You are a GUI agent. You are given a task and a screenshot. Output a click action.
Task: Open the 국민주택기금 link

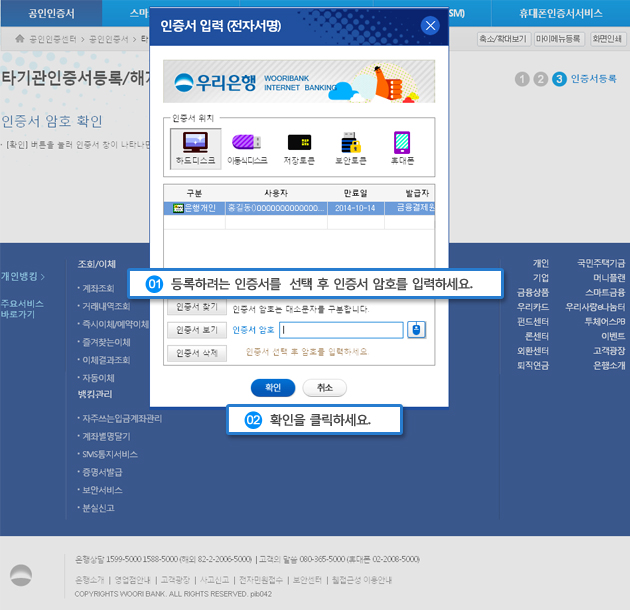pyautogui.click(x=601, y=263)
